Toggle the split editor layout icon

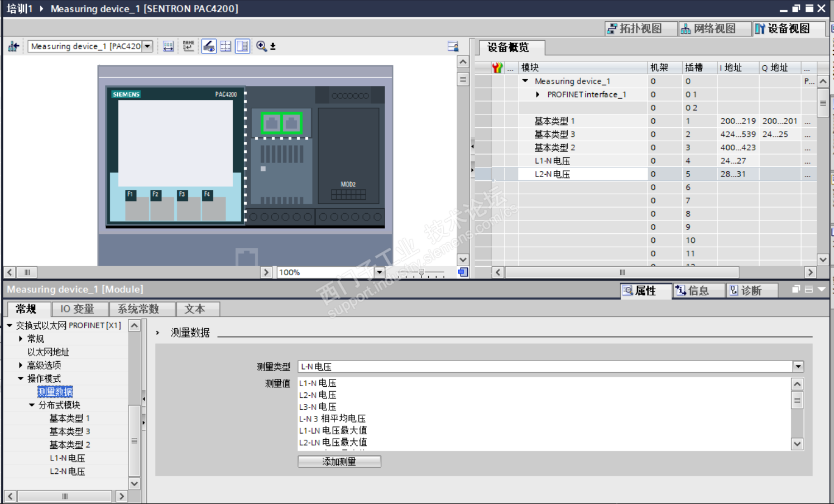coord(242,46)
